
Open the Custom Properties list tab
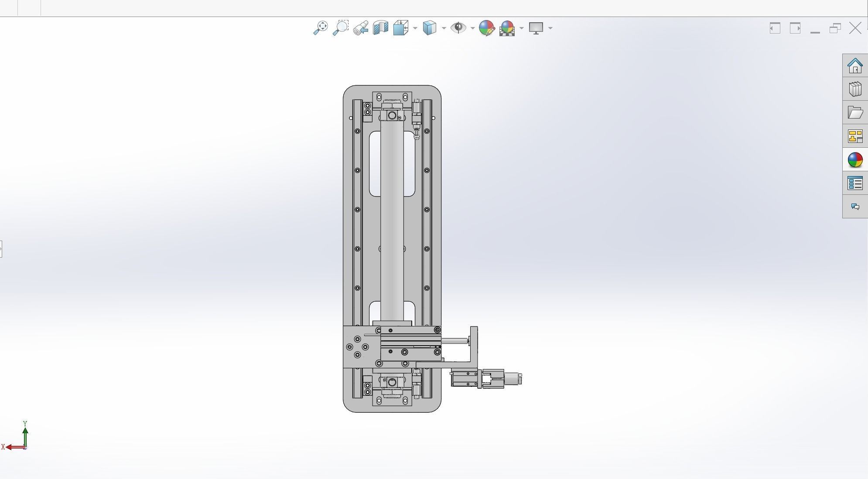[x=855, y=183]
